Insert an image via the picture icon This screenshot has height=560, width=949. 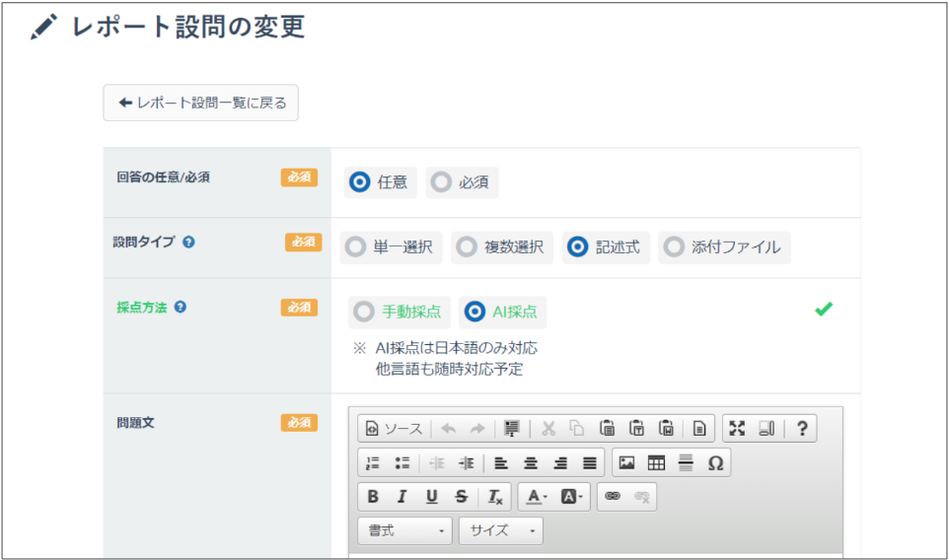click(627, 463)
